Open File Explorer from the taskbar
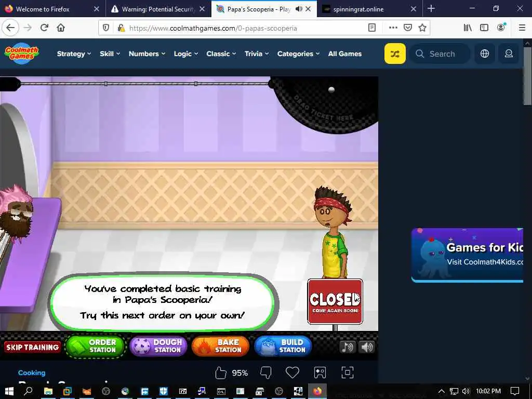Image resolution: width=532 pixels, height=399 pixels. (48, 391)
